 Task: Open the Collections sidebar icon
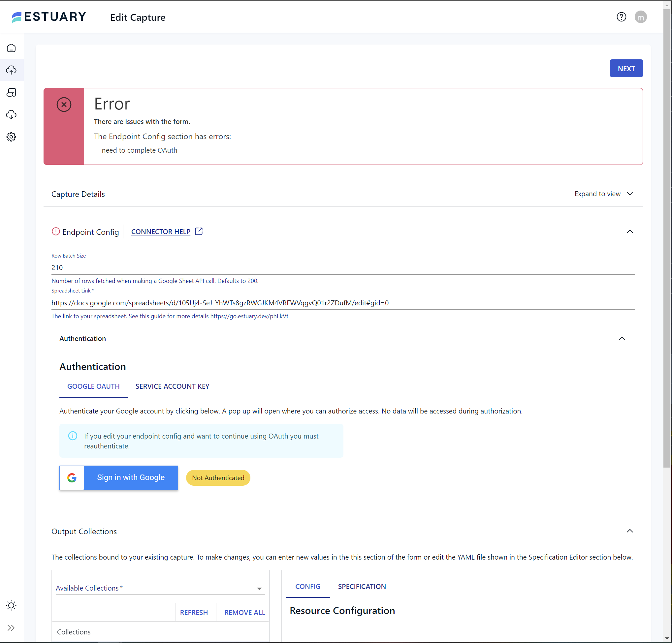pyautogui.click(x=11, y=93)
